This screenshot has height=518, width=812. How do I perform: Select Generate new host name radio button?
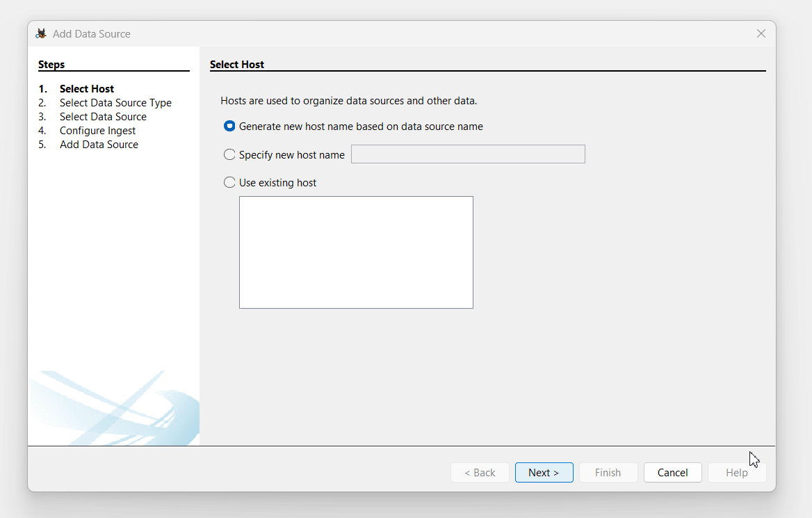point(229,127)
